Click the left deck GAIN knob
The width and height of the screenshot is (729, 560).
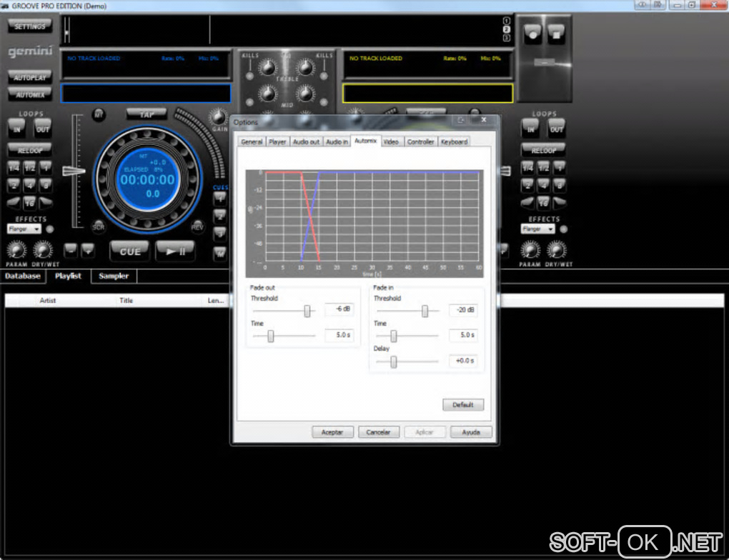coord(217,116)
